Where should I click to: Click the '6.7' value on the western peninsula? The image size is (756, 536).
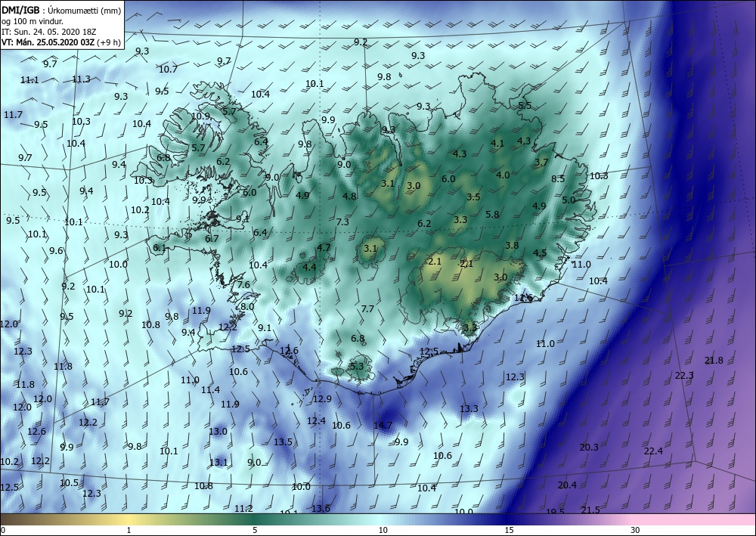coord(212,239)
